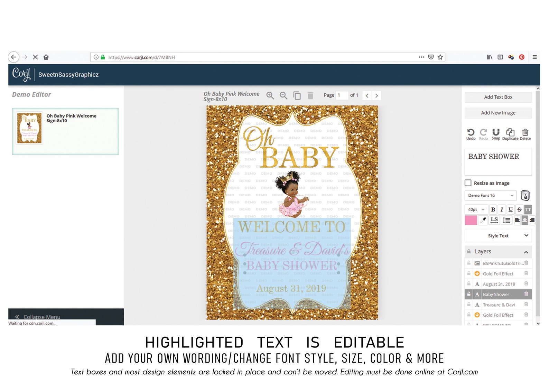The height and width of the screenshot is (392, 549).
Task: Copy page icon in canvas toolbar
Action: (297, 95)
